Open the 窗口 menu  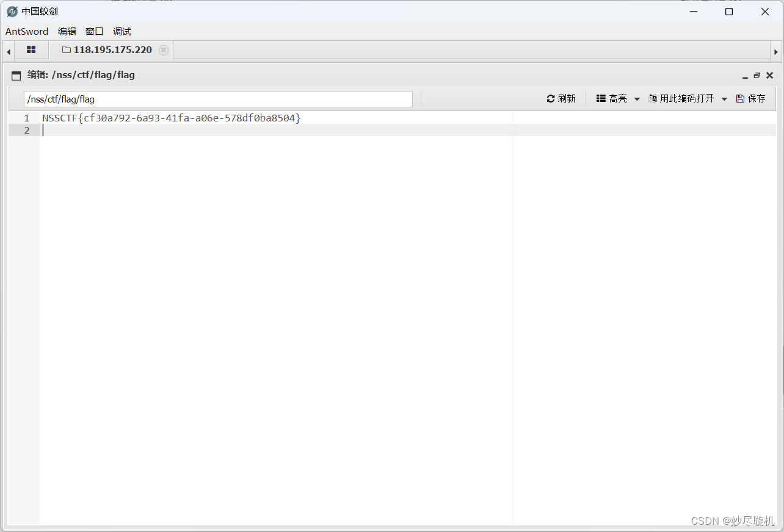pyautogui.click(x=95, y=32)
